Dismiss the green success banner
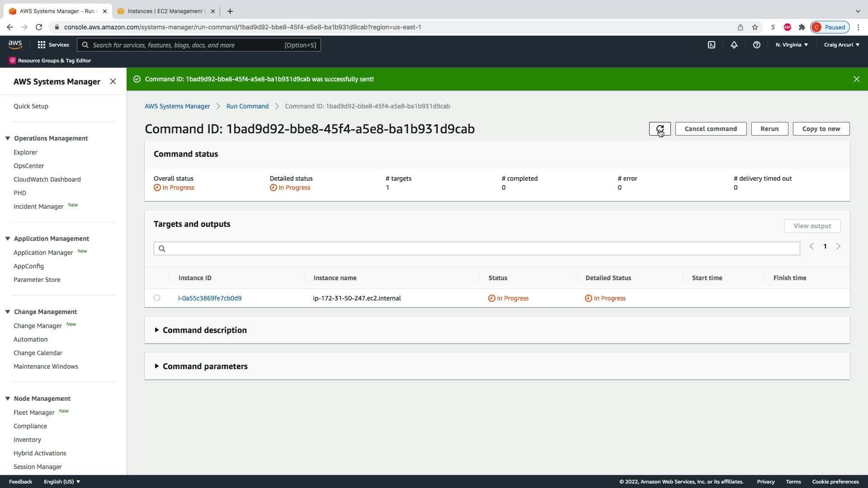The width and height of the screenshot is (868, 488). click(x=856, y=79)
